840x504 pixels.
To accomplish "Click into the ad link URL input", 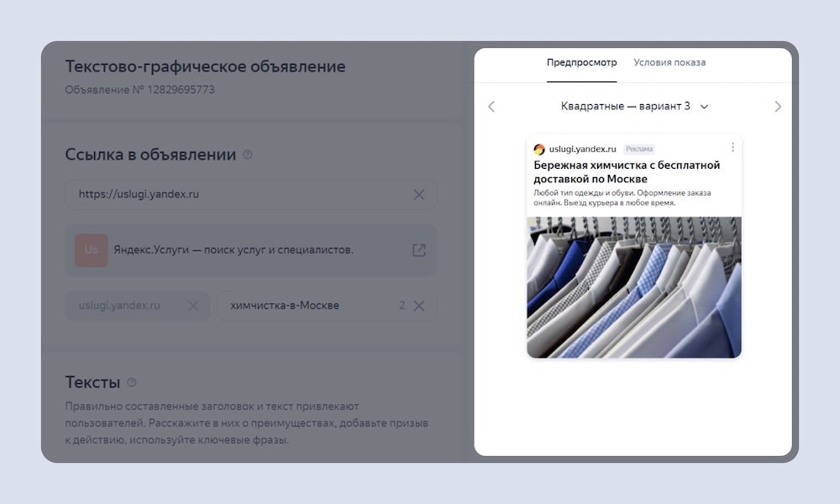I will (239, 195).
